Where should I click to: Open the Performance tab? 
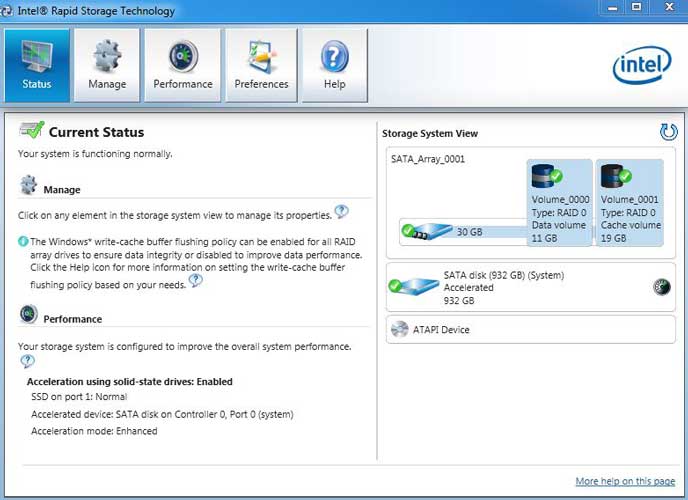pyautogui.click(x=183, y=65)
